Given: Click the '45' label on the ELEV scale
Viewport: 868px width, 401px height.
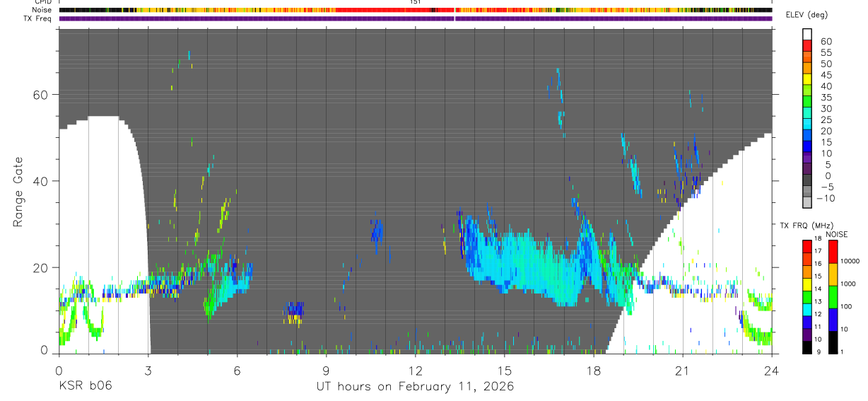Looking at the screenshot, I should (825, 75).
